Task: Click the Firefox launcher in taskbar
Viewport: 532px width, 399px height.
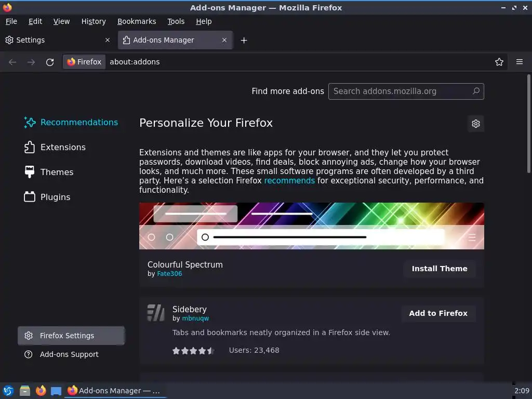Action: (41, 391)
